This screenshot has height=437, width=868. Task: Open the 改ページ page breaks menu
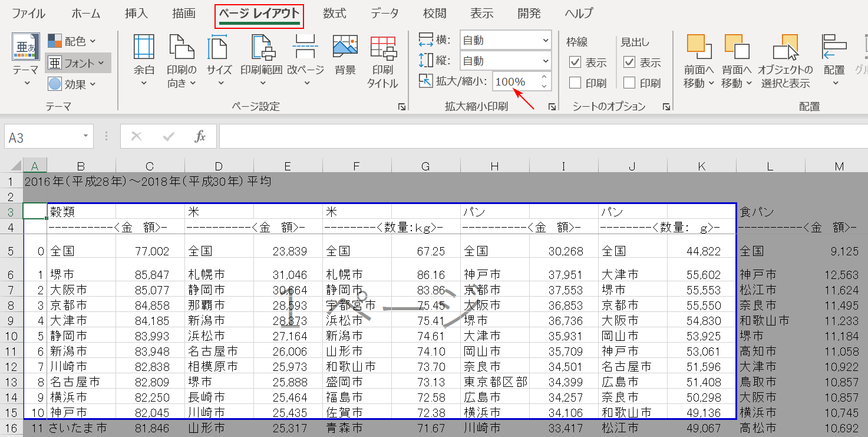tap(305, 61)
